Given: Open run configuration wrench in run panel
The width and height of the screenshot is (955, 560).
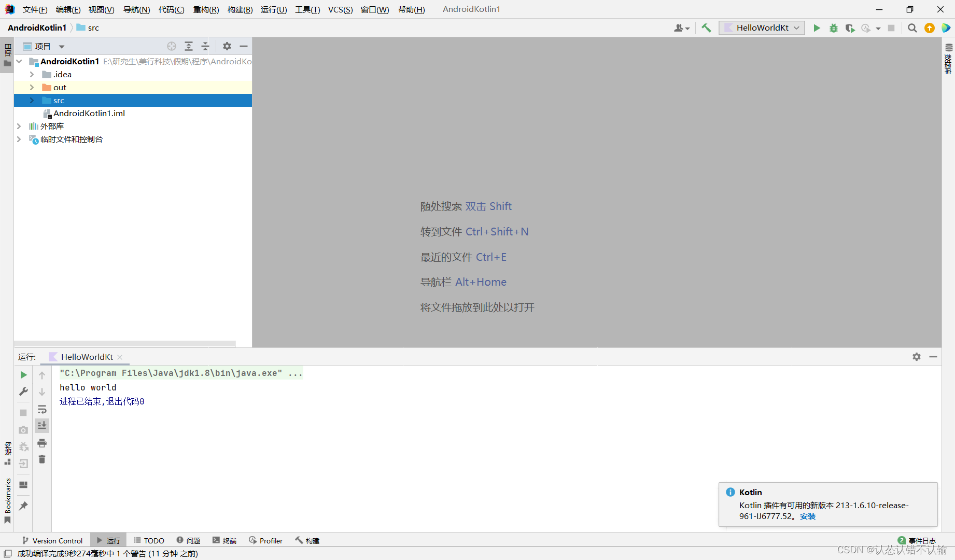Looking at the screenshot, I should [x=23, y=391].
